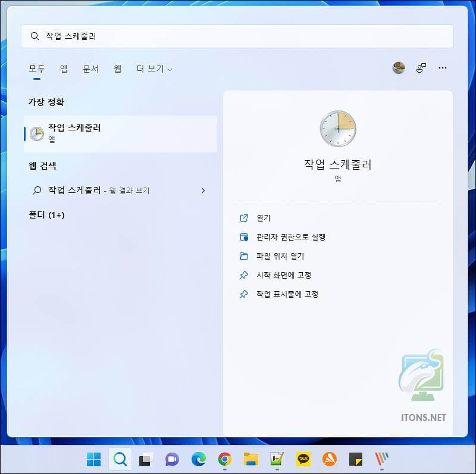Launch the Chat (Teams) taskbar icon
Screen dimensions: 476x474
(x=172, y=459)
